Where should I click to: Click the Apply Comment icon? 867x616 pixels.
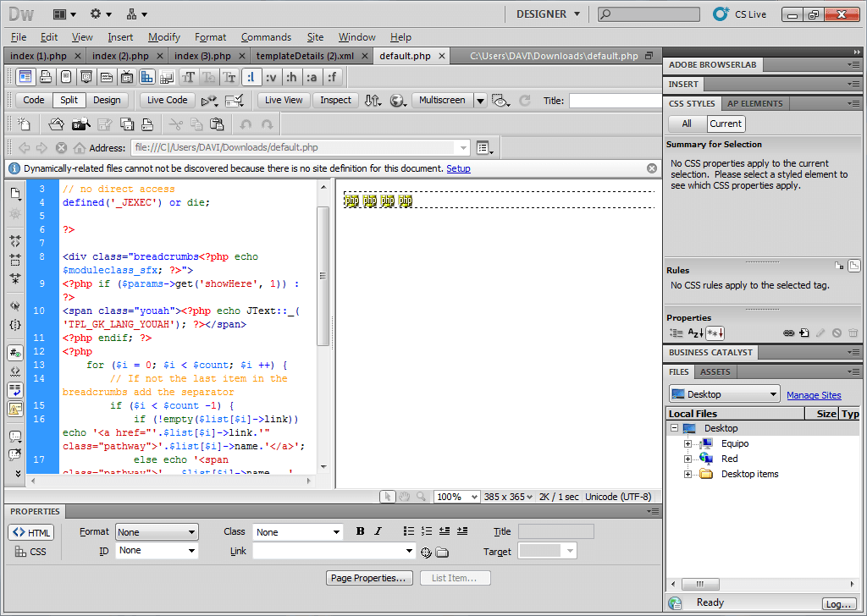tap(15, 437)
